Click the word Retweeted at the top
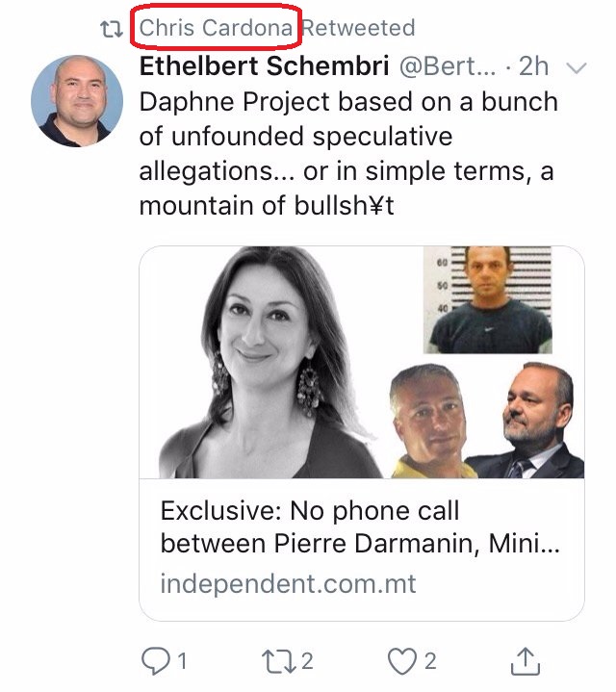Viewport: 616px width, 692px height. coord(357,28)
